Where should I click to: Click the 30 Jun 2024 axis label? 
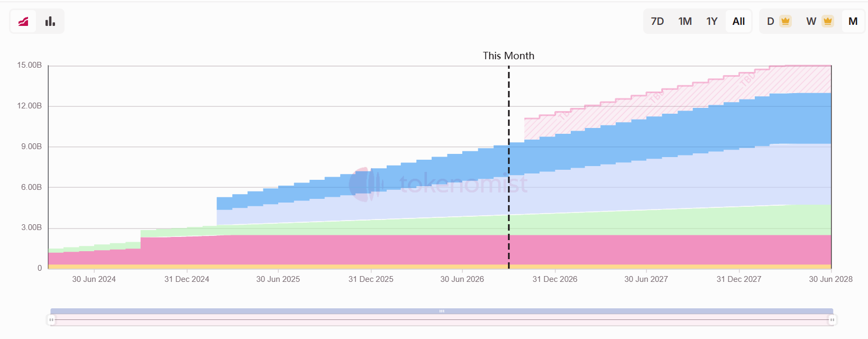tap(94, 279)
